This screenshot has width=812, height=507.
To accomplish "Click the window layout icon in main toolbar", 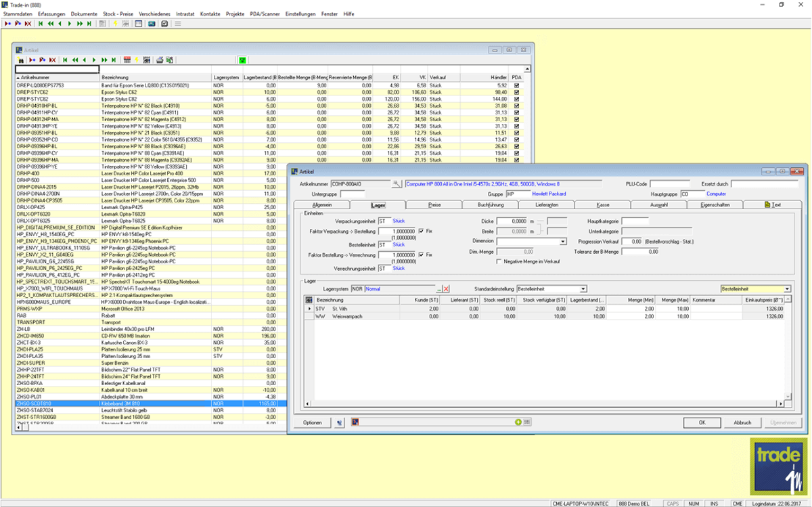I will [138, 24].
